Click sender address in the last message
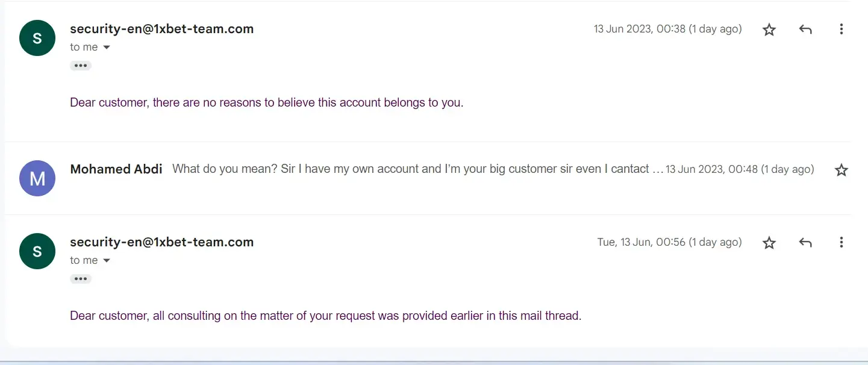The width and height of the screenshot is (868, 365). coord(161,242)
